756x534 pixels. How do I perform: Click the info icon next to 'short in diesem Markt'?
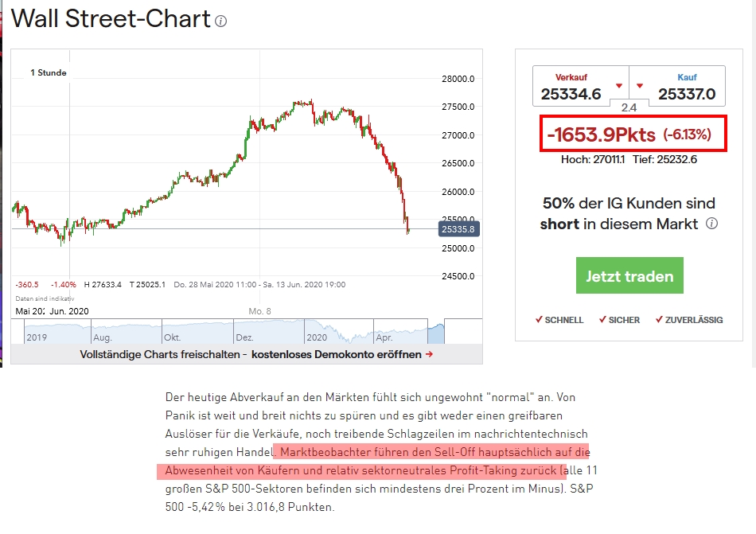click(711, 224)
